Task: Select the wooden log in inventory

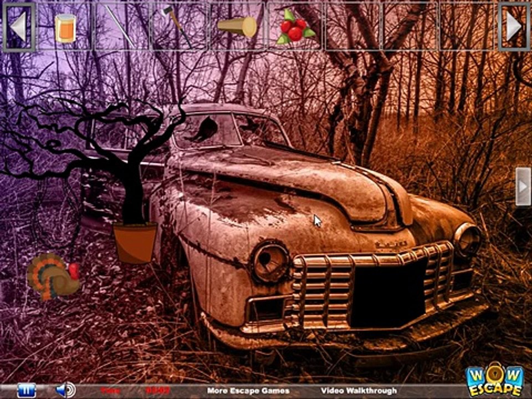Action: click(x=238, y=27)
